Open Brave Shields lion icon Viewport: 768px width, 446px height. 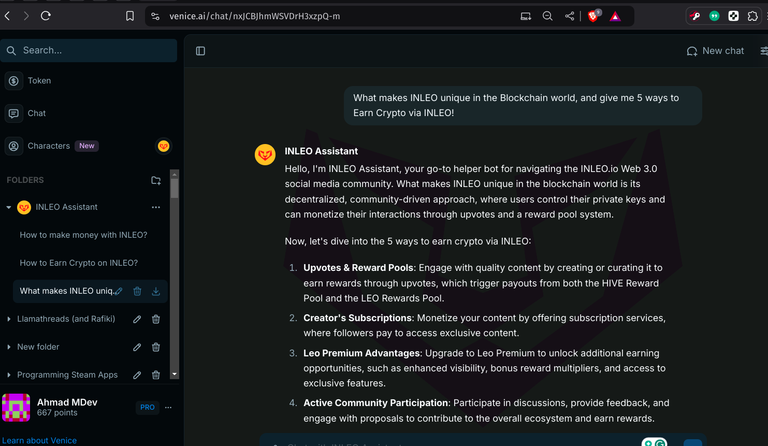(593, 16)
